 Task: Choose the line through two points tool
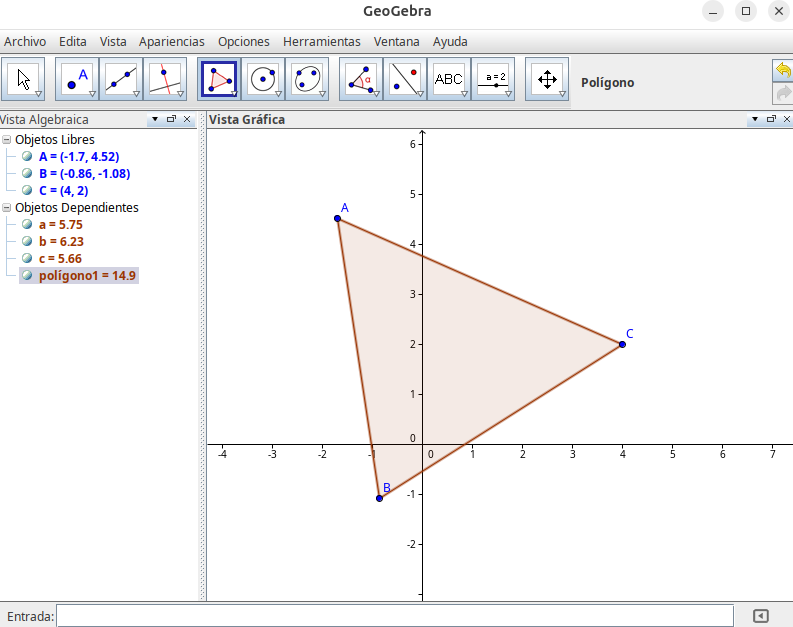pyautogui.click(x=120, y=79)
